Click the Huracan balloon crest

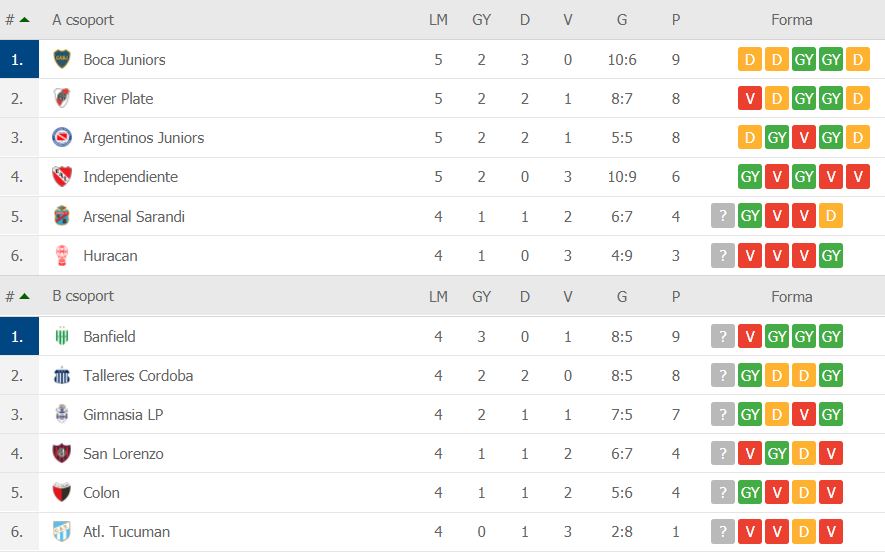coord(62,255)
